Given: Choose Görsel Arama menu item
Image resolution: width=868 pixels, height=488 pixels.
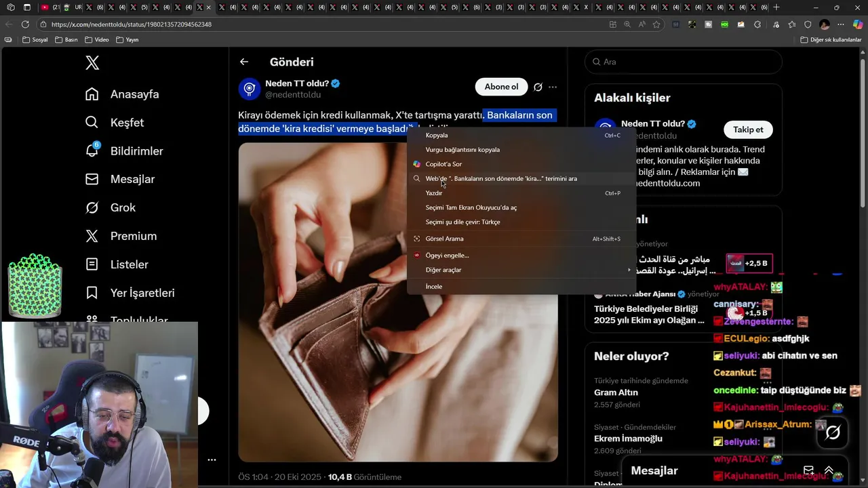Looking at the screenshot, I should click(x=521, y=239).
